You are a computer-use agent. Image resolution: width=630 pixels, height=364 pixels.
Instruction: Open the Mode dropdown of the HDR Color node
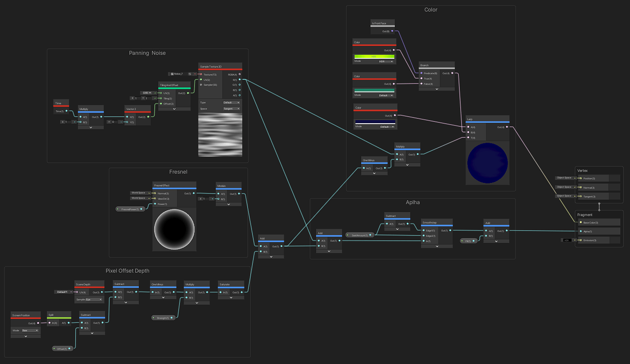coord(386,61)
